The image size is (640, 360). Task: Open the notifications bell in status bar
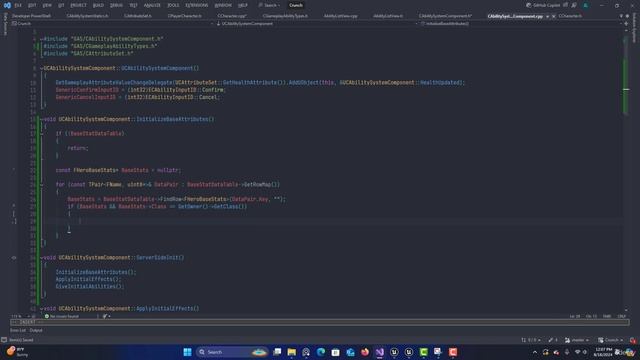click(633, 340)
